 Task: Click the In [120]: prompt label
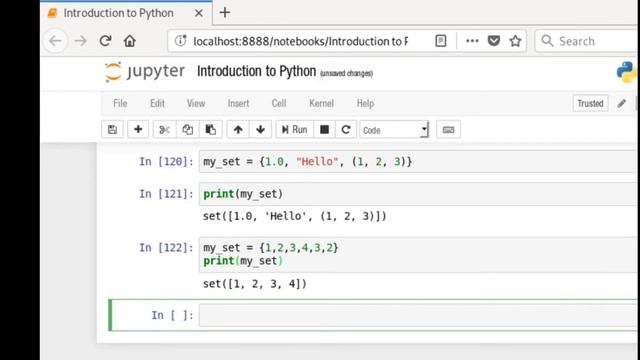click(166, 162)
